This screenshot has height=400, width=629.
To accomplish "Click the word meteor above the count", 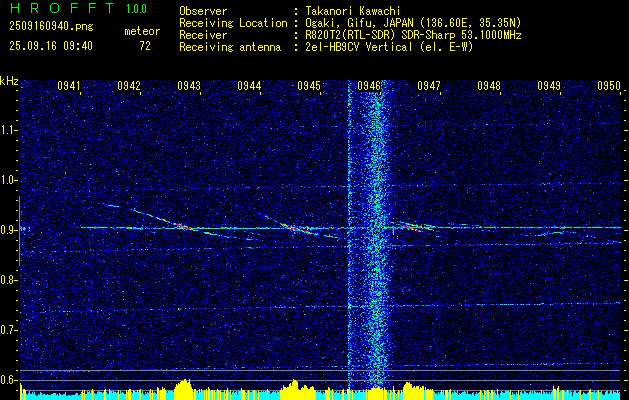I will pos(142,31).
